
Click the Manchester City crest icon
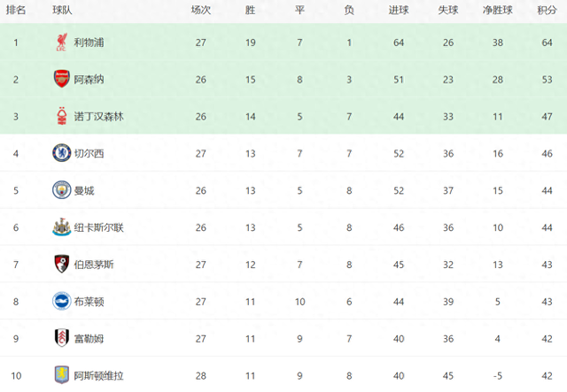tap(62, 190)
